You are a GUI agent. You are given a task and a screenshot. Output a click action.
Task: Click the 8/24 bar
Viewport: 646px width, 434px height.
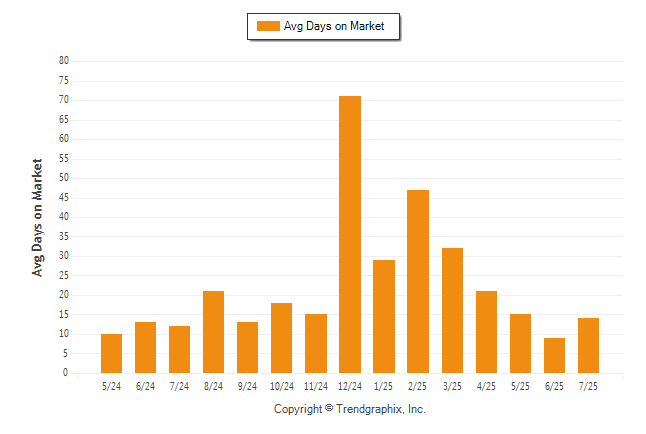point(213,332)
